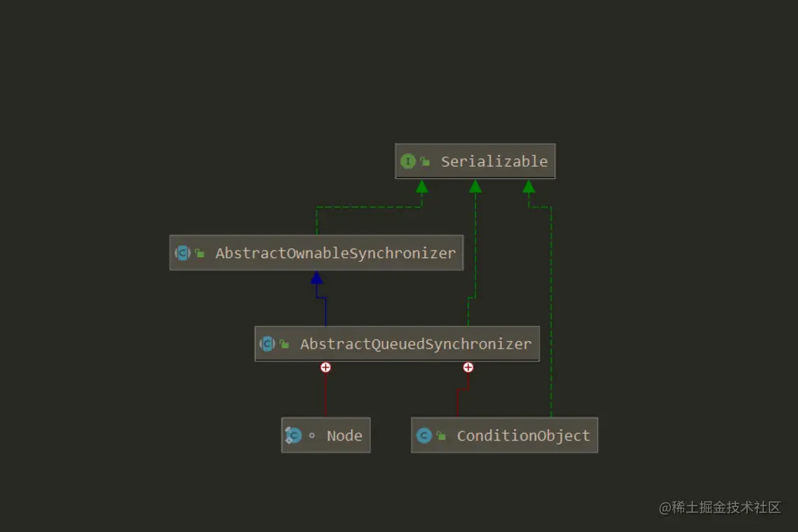Click the public visibility icon on Serializable
Screen dimensions: 798x532
pos(425,162)
